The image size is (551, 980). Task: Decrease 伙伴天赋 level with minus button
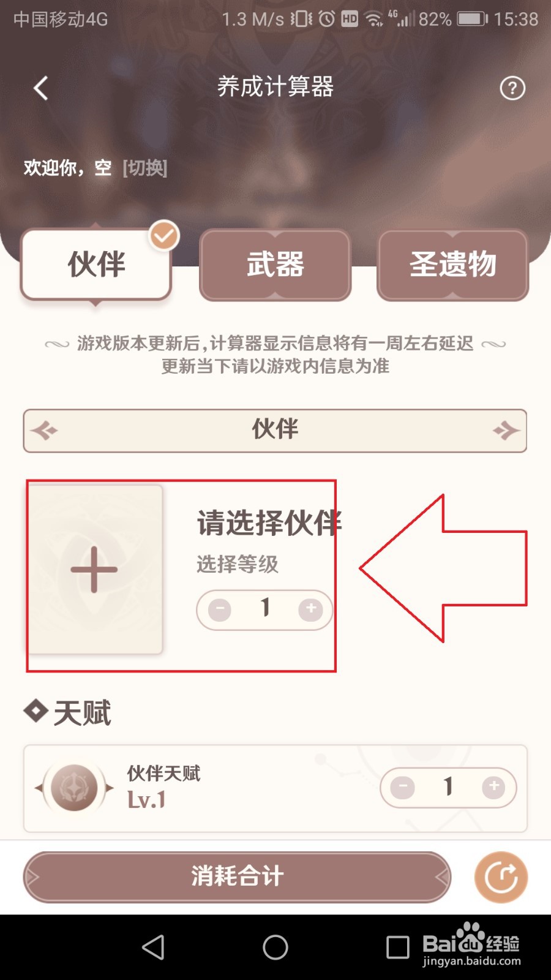403,787
